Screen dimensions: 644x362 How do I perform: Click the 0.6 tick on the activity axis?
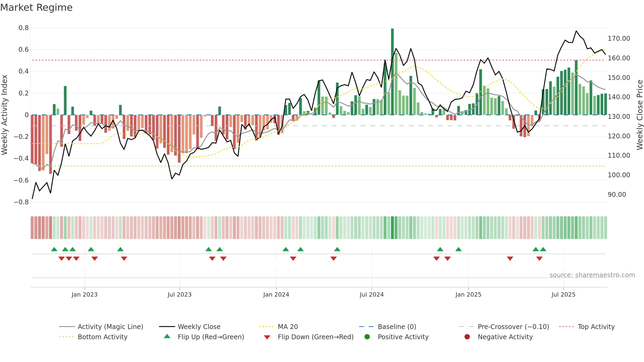[24, 49]
